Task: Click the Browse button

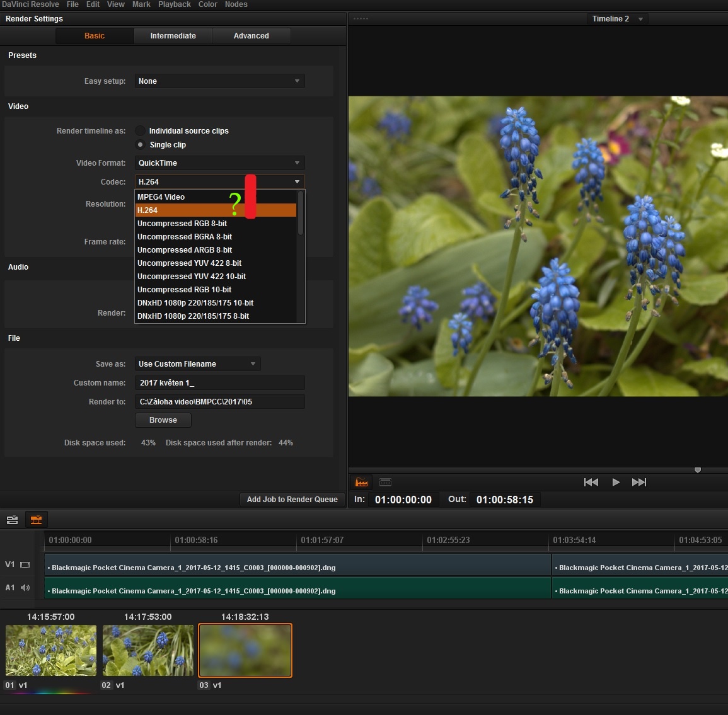Action: point(163,420)
